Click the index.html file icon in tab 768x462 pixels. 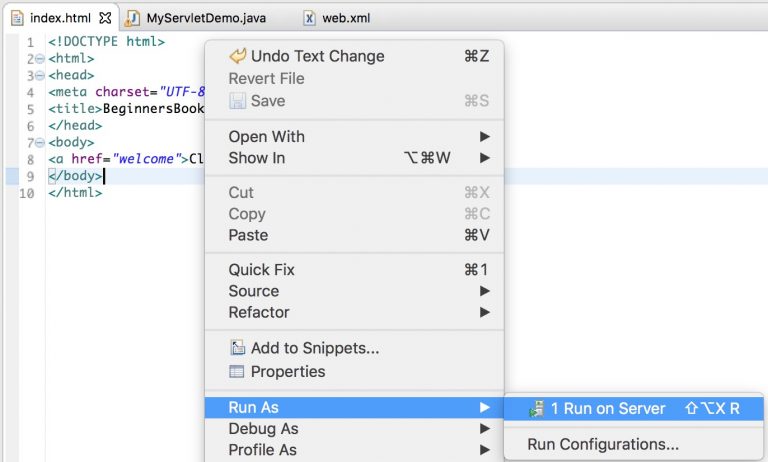tap(17, 18)
